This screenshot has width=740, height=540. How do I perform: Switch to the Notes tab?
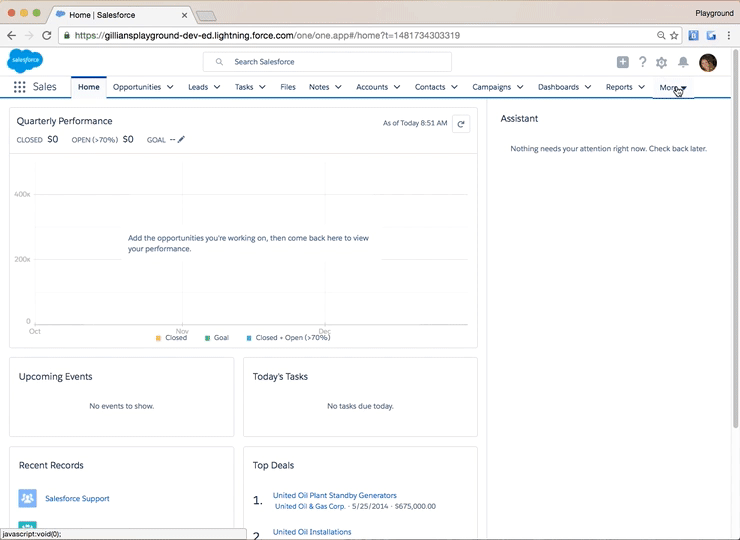tap(319, 87)
